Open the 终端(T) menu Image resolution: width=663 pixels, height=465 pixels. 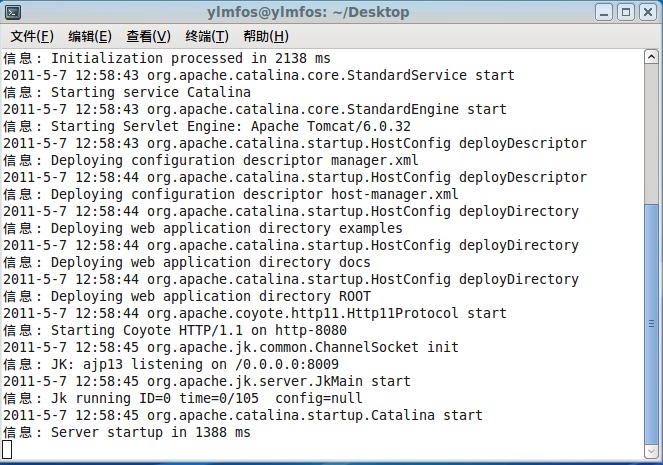(206, 37)
